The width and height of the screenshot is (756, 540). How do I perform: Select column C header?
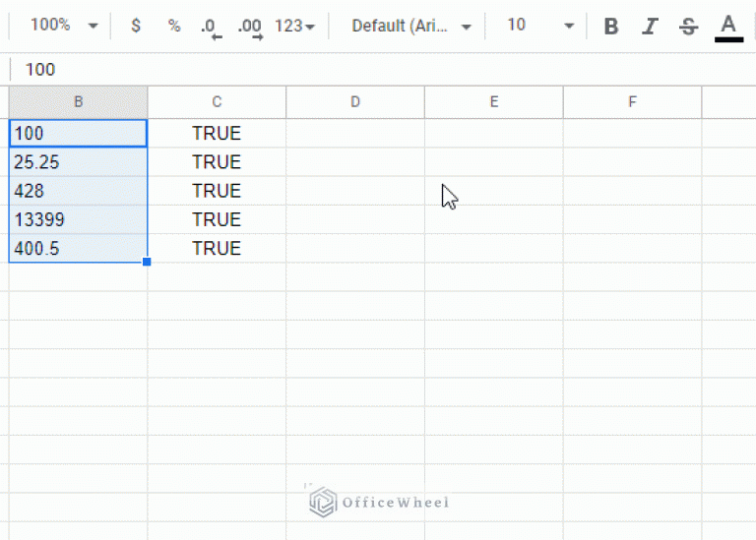217,101
